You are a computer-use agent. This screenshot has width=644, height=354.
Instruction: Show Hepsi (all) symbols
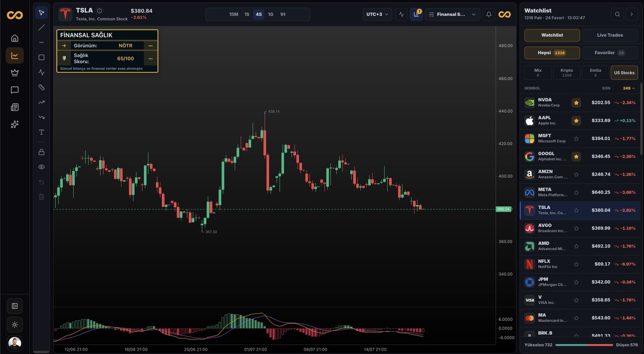[x=552, y=53]
